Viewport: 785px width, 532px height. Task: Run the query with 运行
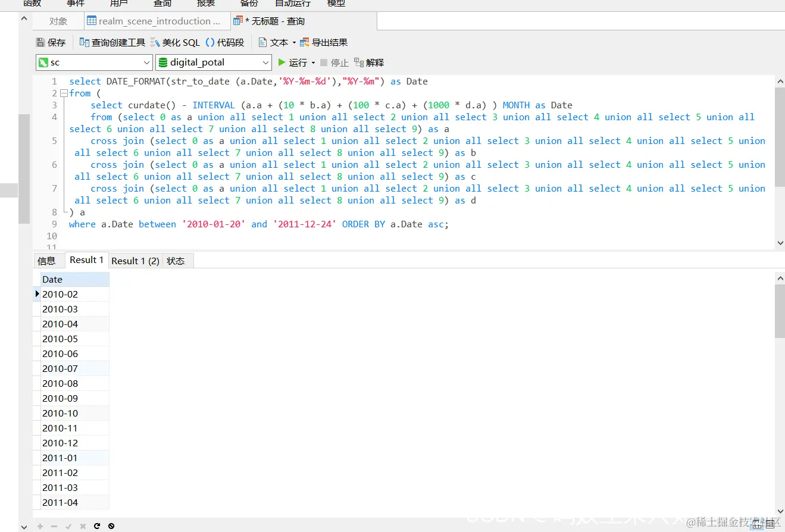[x=292, y=62]
